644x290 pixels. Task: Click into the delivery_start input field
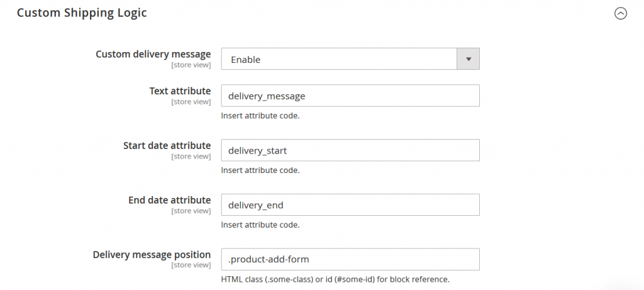pos(350,150)
